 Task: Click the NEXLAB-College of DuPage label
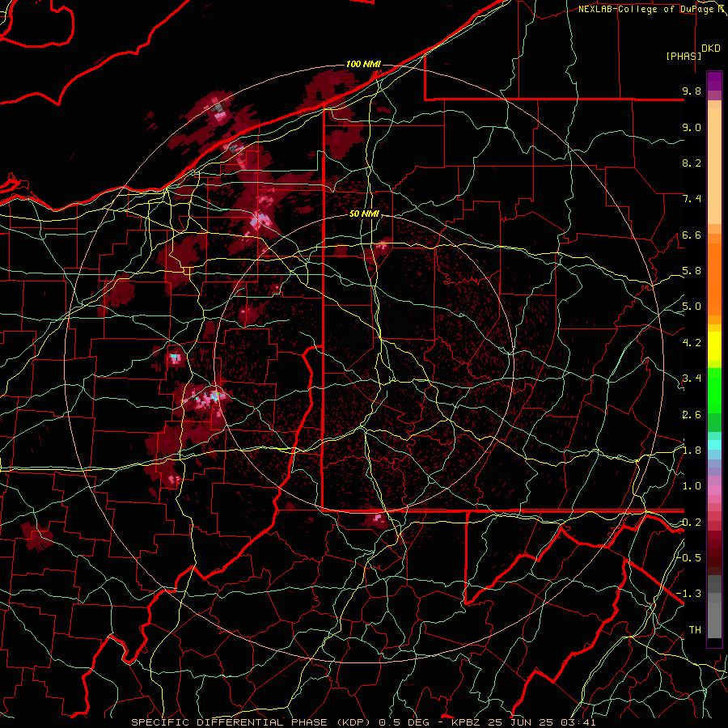pyautogui.click(x=647, y=9)
